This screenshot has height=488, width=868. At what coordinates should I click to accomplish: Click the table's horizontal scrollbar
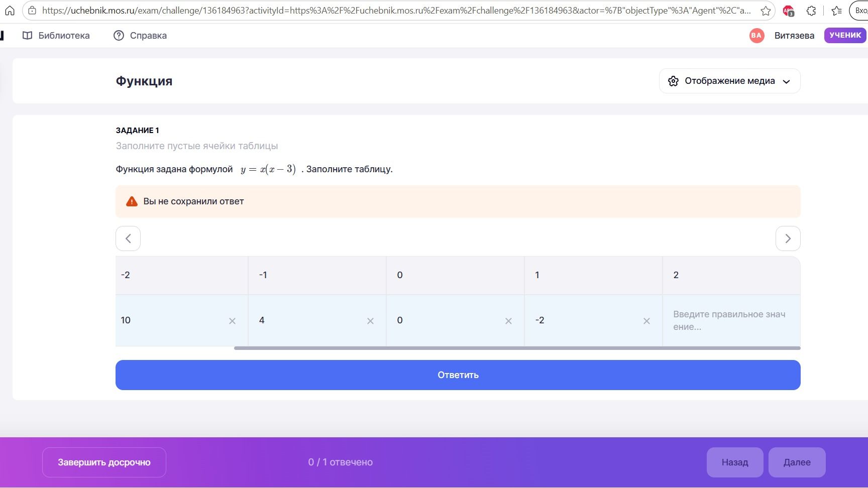point(517,348)
